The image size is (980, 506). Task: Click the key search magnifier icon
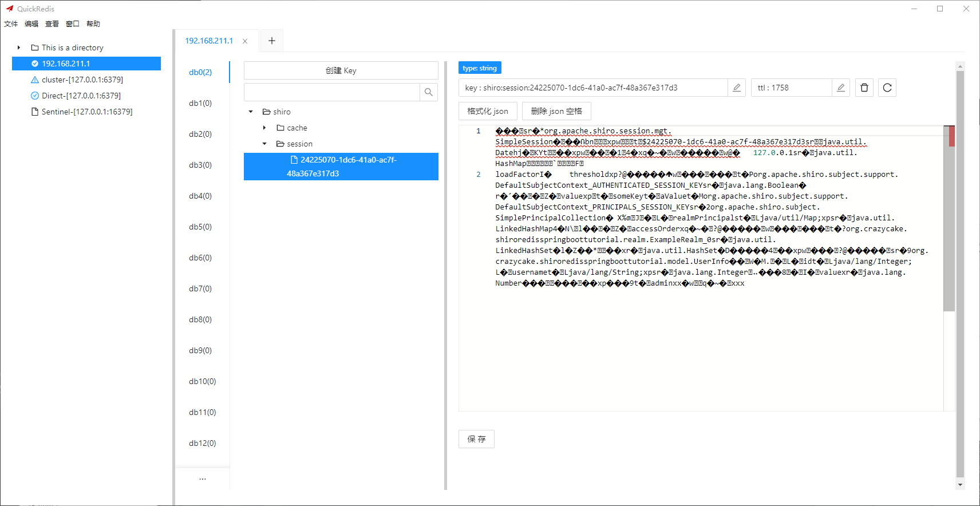point(429,92)
